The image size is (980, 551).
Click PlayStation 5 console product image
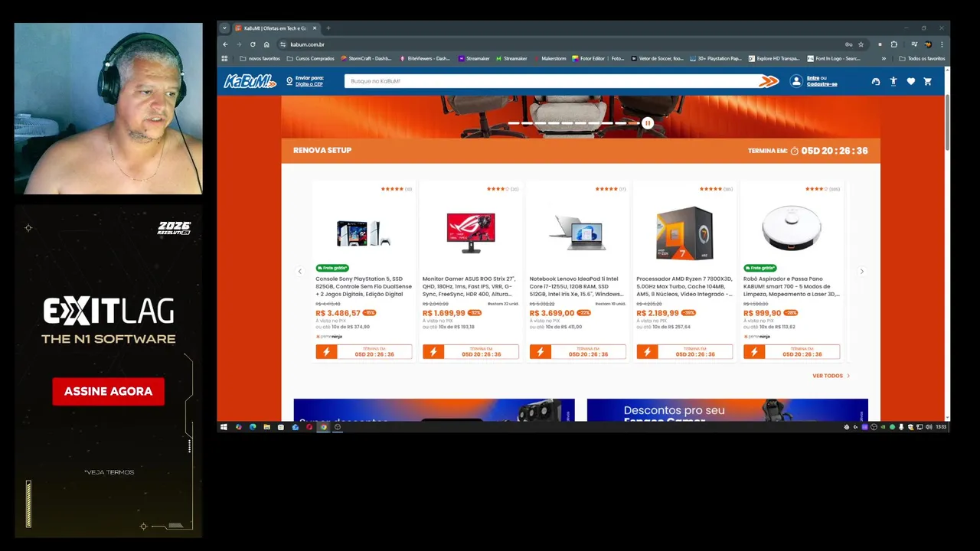(x=364, y=232)
